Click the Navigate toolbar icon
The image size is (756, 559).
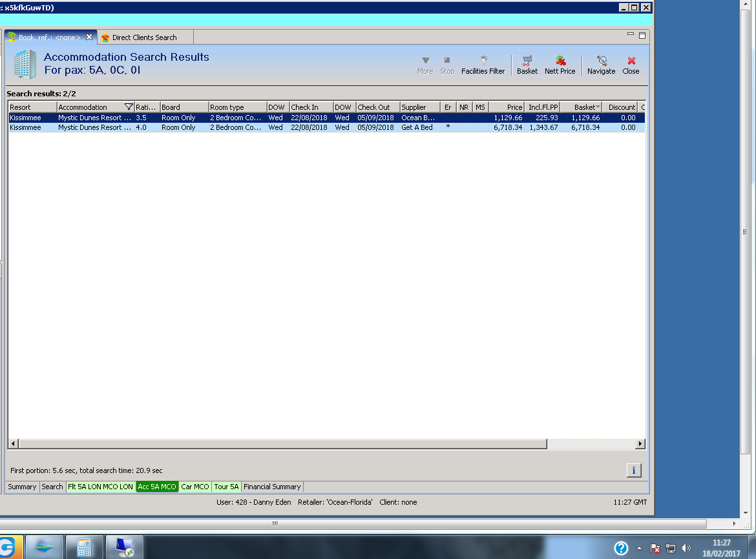(x=601, y=65)
